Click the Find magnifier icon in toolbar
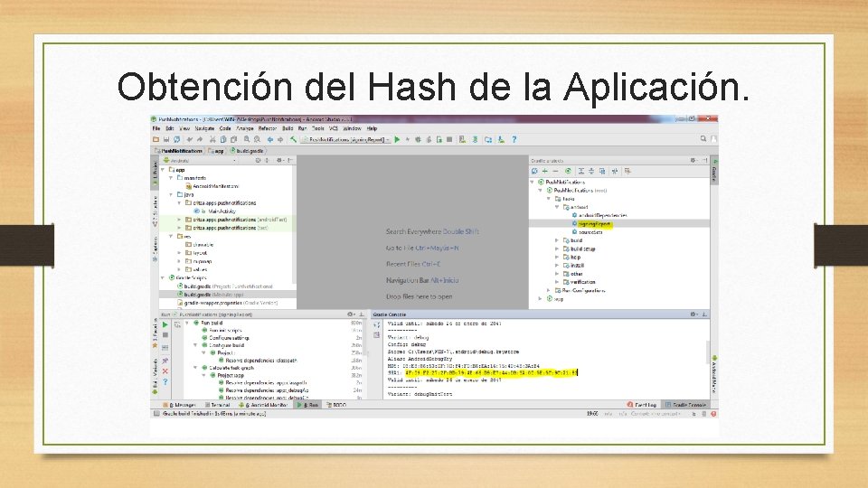Viewport: 868px width, 488px height. click(x=247, y=139)
